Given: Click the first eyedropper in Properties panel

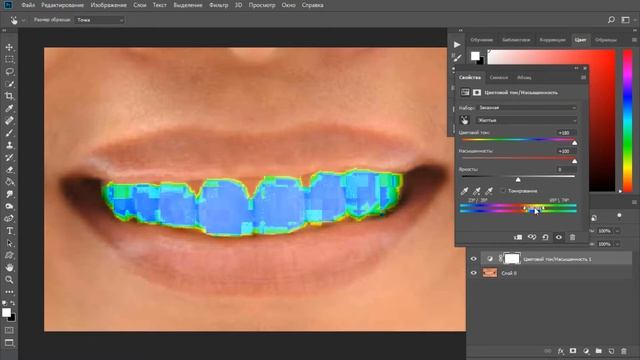Looking at the screenshot, I should [464, 191].
